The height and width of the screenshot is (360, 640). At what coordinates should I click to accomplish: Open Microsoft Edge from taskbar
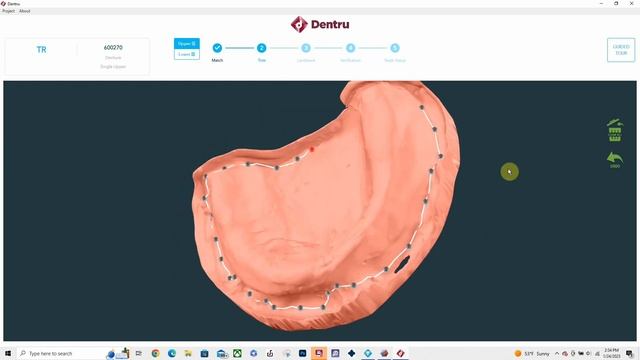[172, 353]
